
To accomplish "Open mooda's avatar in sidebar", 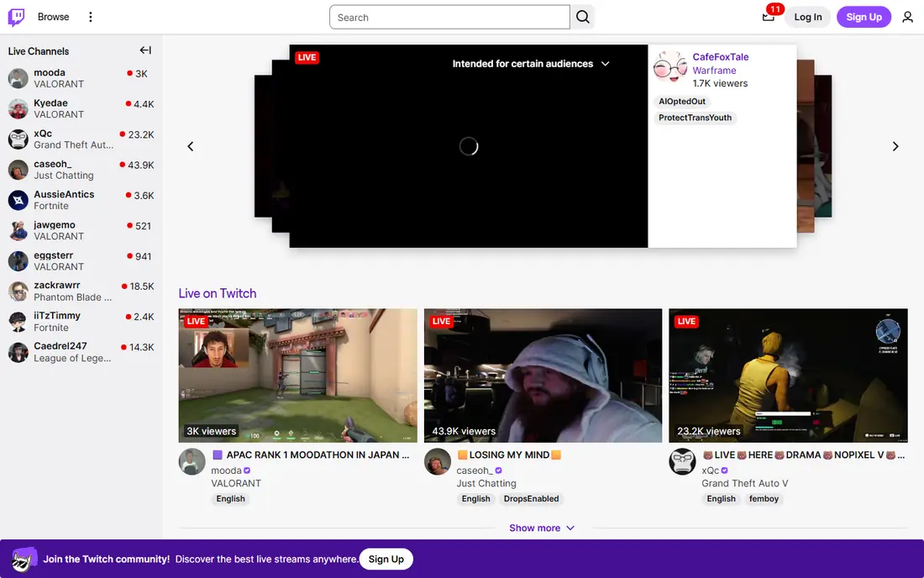I will pyautogui.click(x=18, y=78).
